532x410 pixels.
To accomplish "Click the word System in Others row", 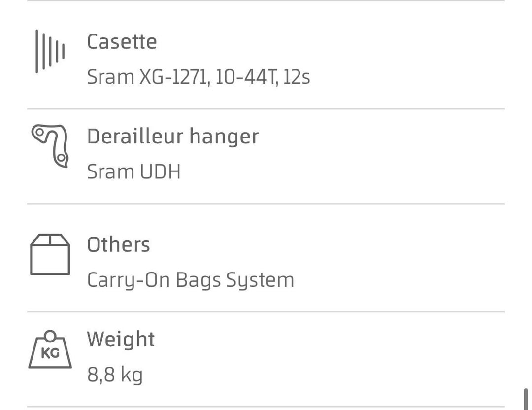I will 260,281.
